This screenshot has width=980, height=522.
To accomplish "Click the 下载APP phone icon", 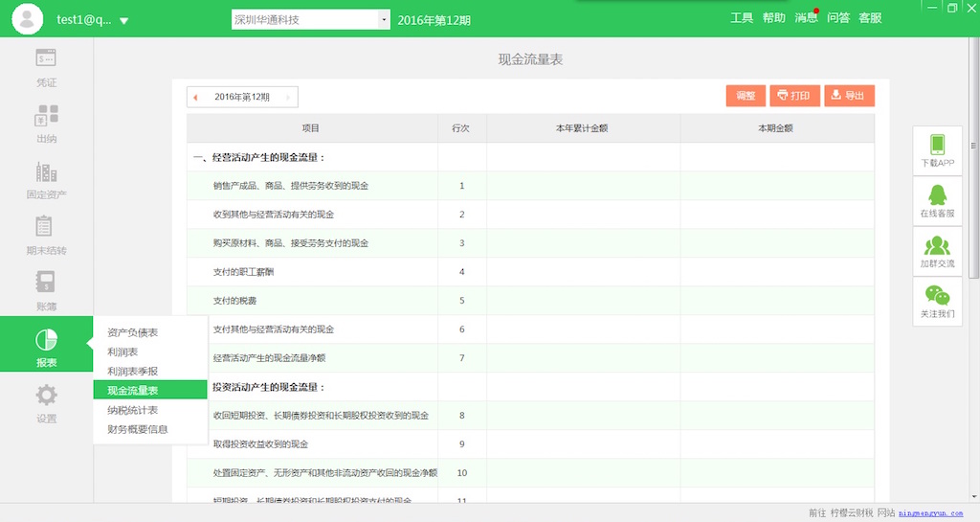I will click(x=937, y=145).
